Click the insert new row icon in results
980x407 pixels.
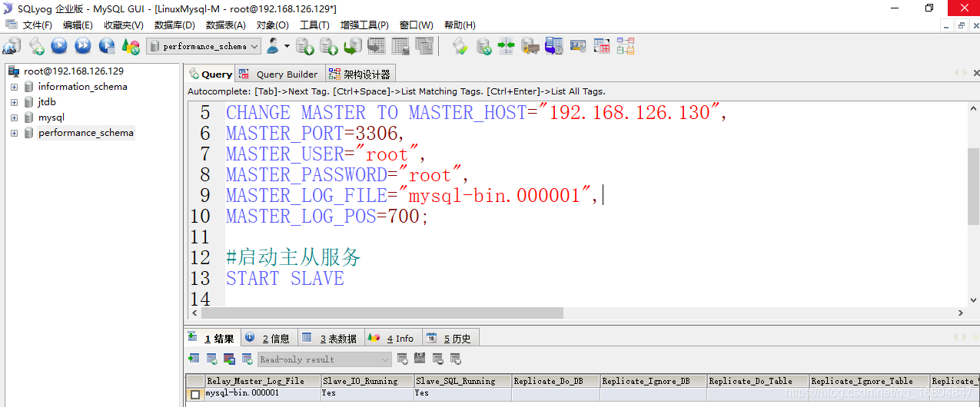coord(402,359)
